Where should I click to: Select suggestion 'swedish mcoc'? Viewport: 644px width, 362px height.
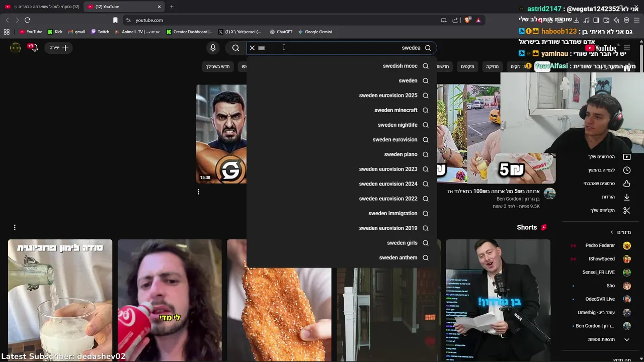[342, 66]
